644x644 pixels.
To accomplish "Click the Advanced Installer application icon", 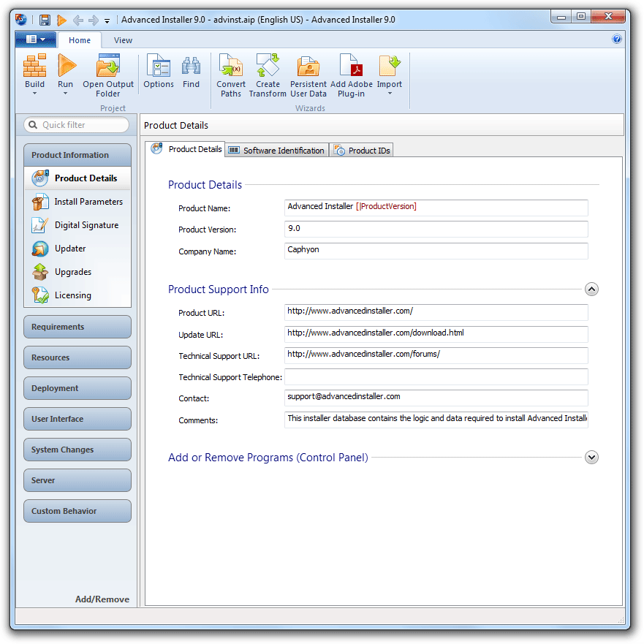I will coord(21,19).
